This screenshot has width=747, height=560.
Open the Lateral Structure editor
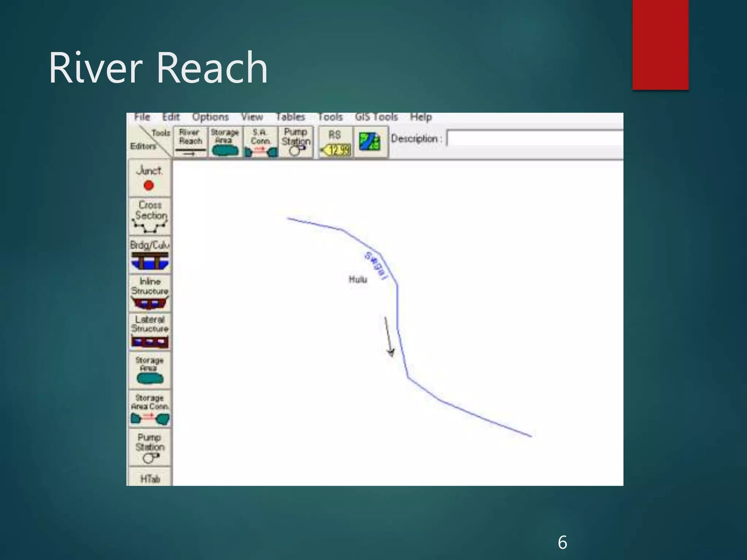coord(150,331)
